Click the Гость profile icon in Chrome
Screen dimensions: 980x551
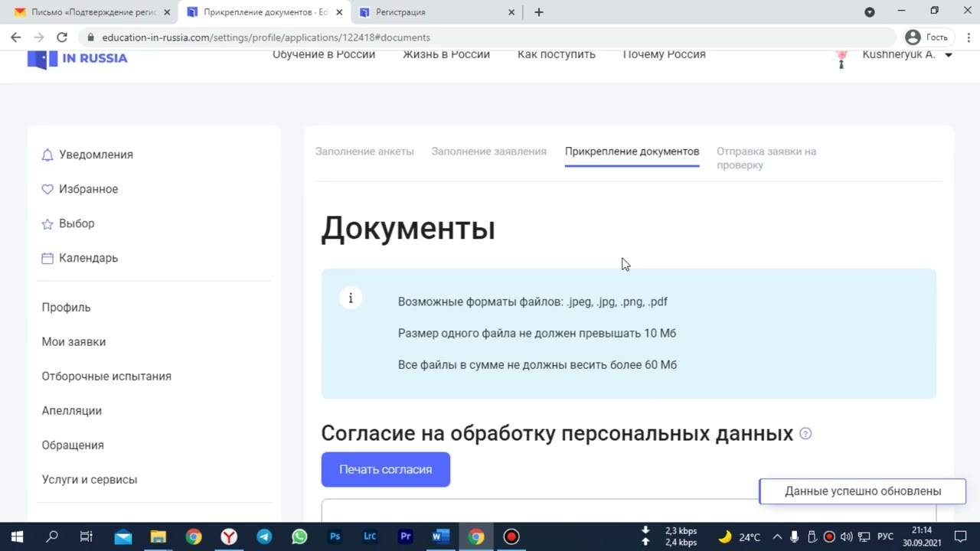click(926, 37)
